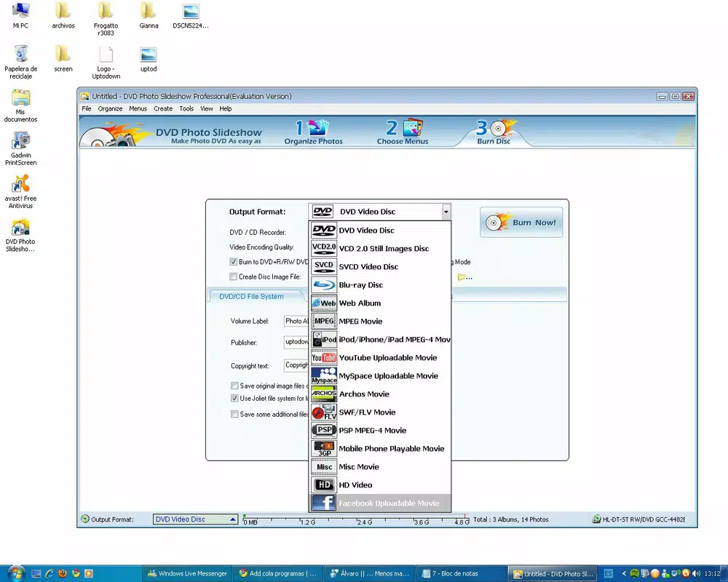This screenshot has width=728, height=582.
Task: Select the HD Video icon
Action: coord(324,485)
